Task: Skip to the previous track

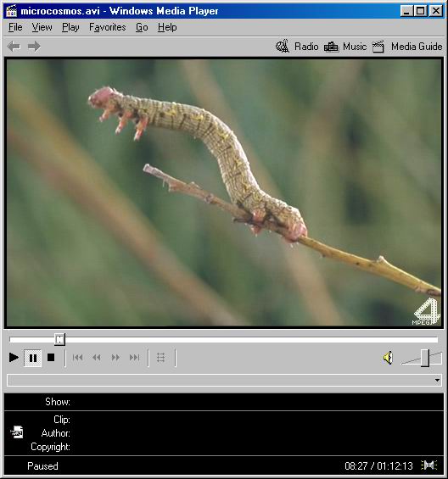Action: [x=77, y=357]
